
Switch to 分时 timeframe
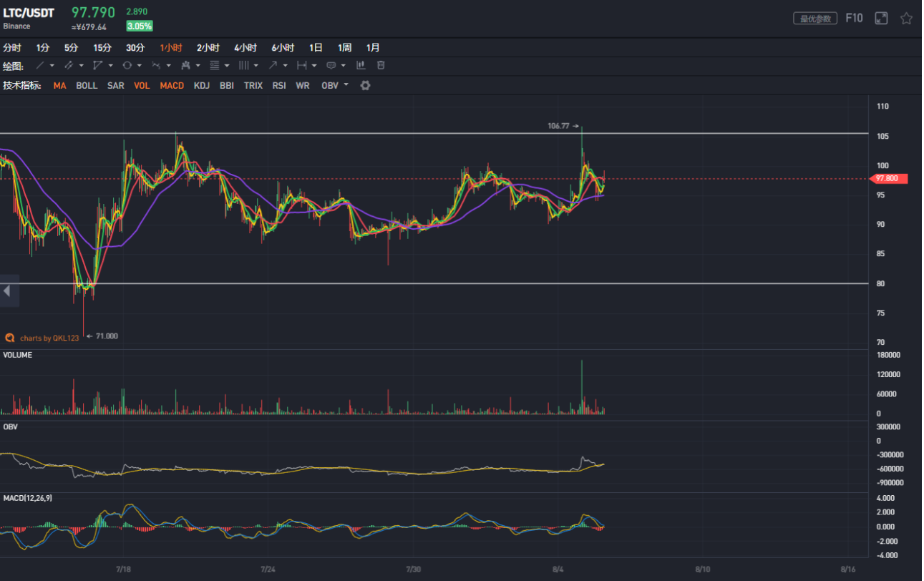tap(12, 48)
